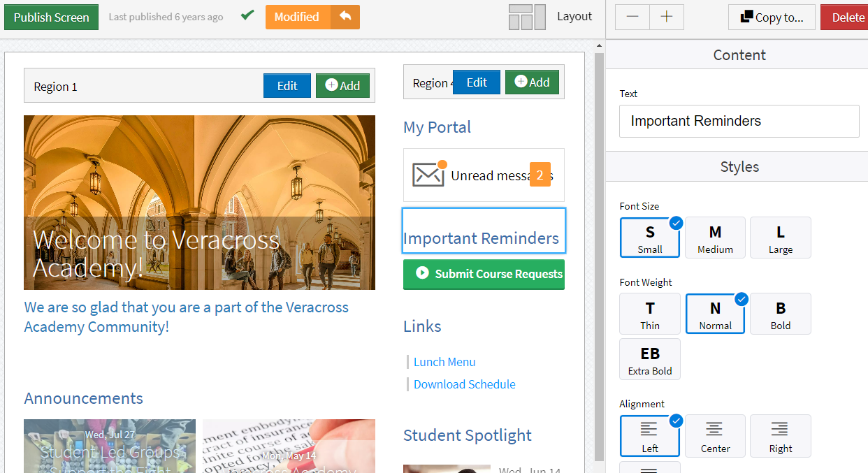The height and width of the screenshot is (473, 868).
Task: Click the Unread messages envelope icon
Action: (428, 174)
